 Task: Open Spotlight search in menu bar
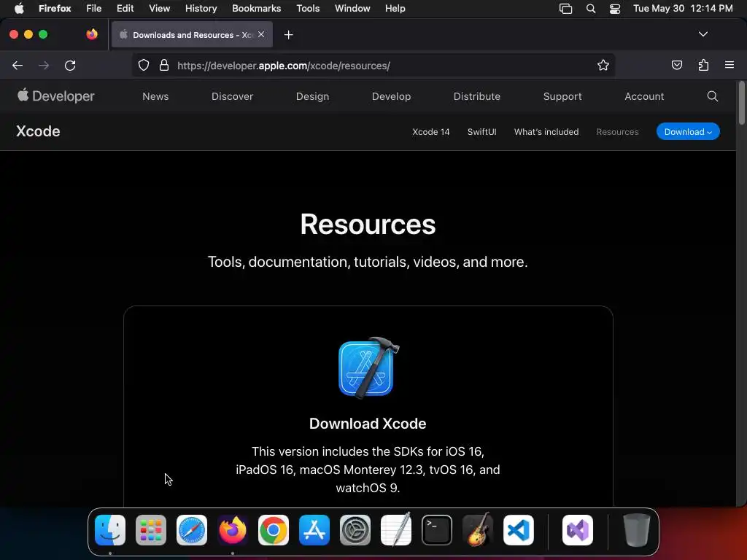click(x=591, y=9)
